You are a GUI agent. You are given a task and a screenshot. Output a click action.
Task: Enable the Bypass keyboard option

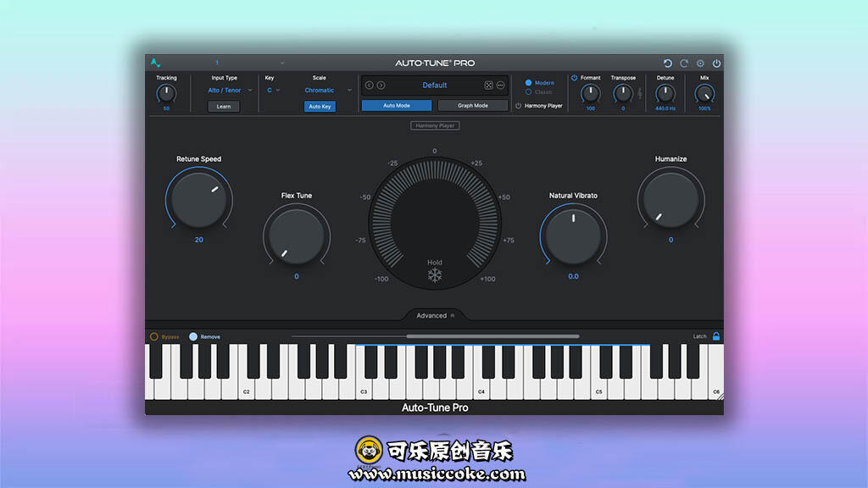[154, 336]
